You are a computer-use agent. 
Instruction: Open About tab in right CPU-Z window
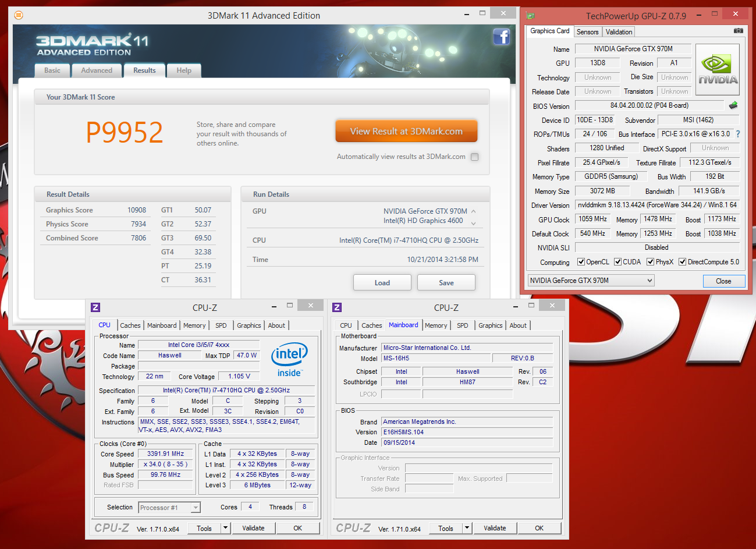519,325
